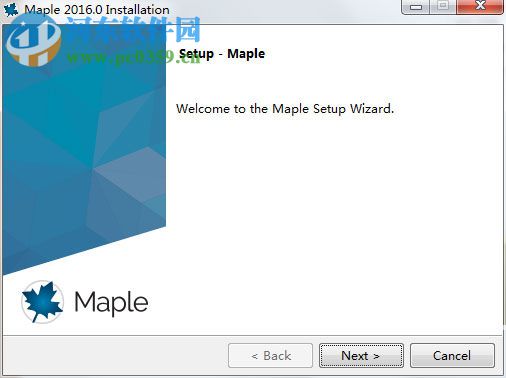Click the Maple leaf icon in title bar
The image size is (506, 378).
click(x=11, y=9)
